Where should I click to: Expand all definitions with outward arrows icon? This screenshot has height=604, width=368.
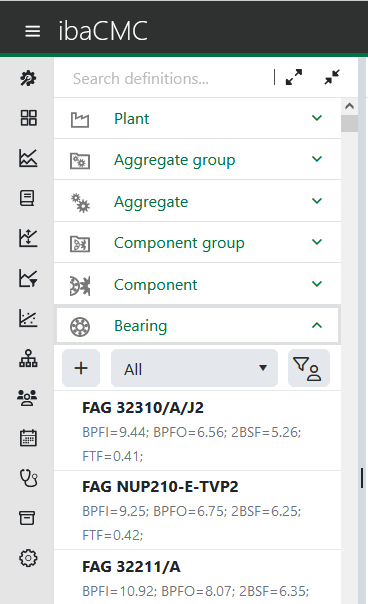[294, 77]
